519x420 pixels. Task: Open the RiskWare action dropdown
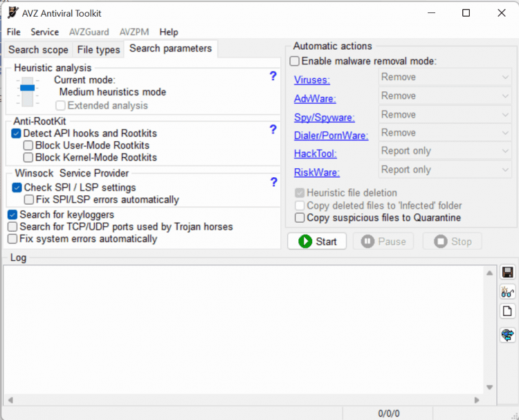point(445,170)
